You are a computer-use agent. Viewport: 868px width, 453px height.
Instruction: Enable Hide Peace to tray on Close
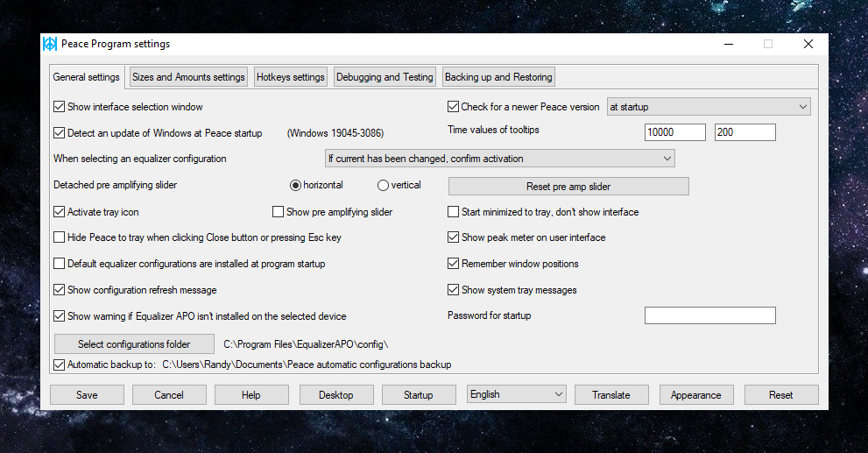60,237
